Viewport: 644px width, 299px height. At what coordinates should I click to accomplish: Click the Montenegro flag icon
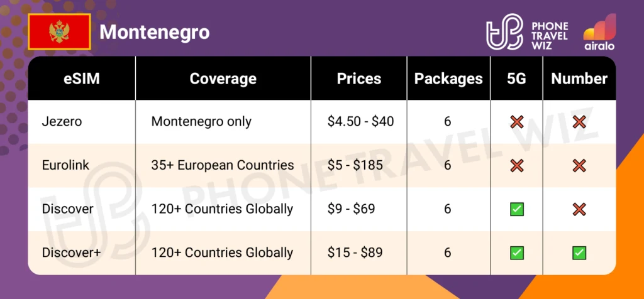[x=60, y=31]
